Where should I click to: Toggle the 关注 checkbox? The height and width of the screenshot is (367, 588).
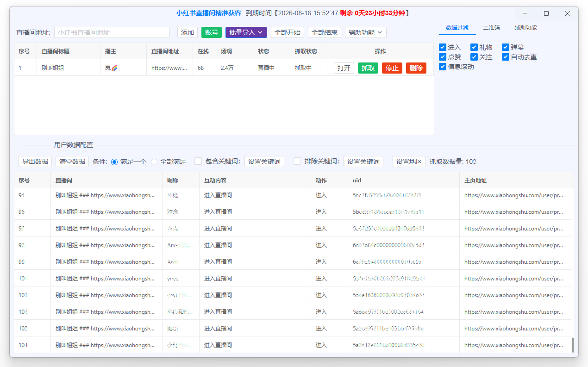click(474, 57)
